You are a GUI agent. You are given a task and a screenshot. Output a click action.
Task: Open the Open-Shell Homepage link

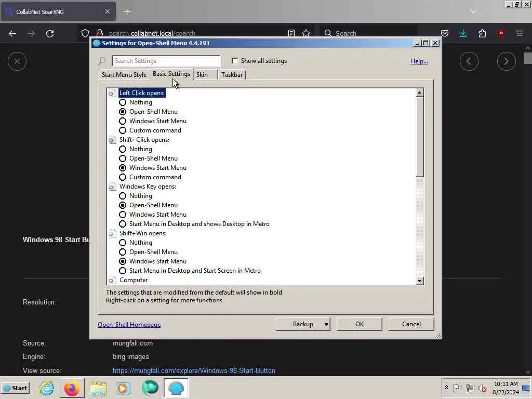(129, 325)
